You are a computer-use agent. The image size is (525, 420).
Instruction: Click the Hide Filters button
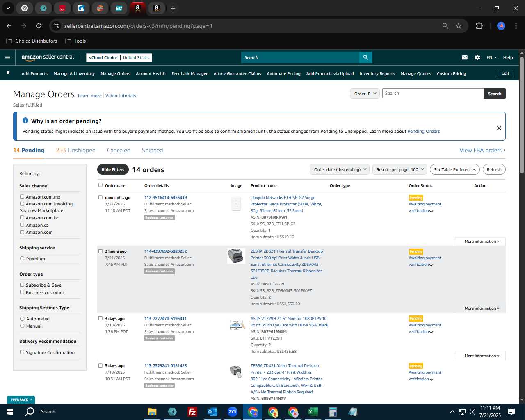[113, 169]
